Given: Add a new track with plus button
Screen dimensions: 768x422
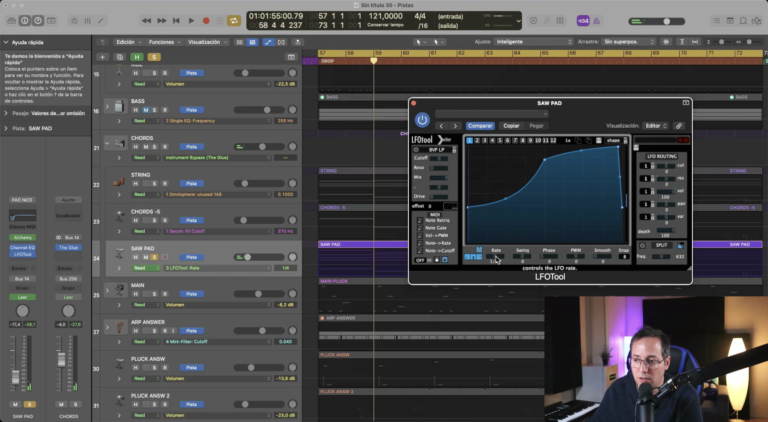Looking at the screenshot, I should tap(102, 57).
